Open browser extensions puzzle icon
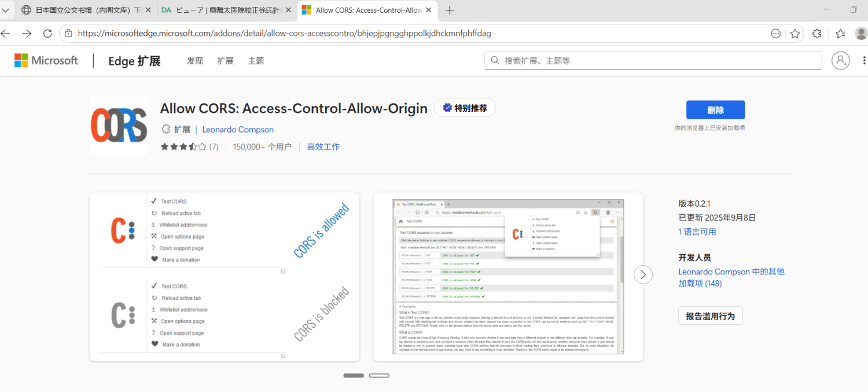This screenshot has width=868, height=392. 817,34
